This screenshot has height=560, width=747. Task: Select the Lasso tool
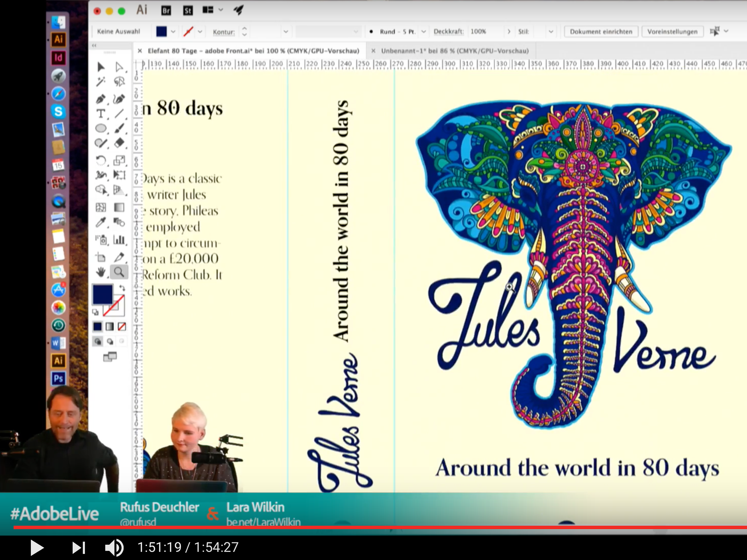click(119, 82)
